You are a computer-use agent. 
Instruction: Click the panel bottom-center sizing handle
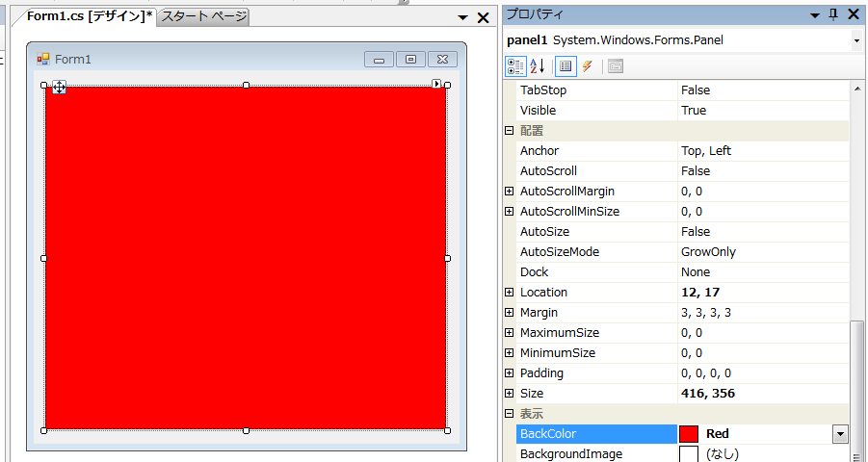tap(246, 430)
